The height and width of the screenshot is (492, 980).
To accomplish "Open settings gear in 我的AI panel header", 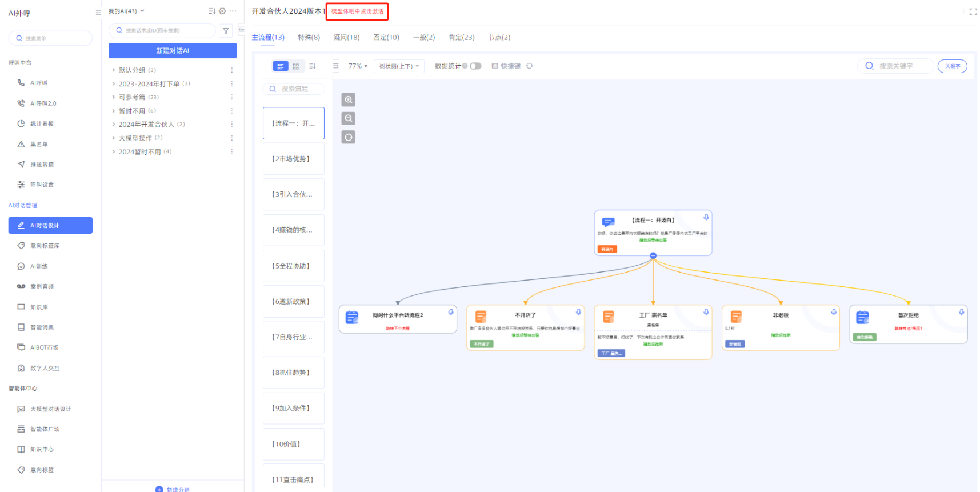I will click(x=222, y=11).
